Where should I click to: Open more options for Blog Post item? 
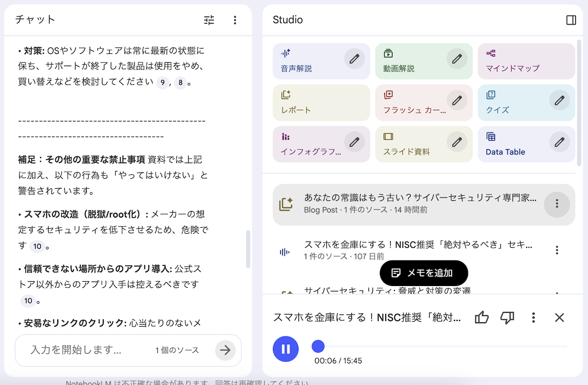coord(557,204)
